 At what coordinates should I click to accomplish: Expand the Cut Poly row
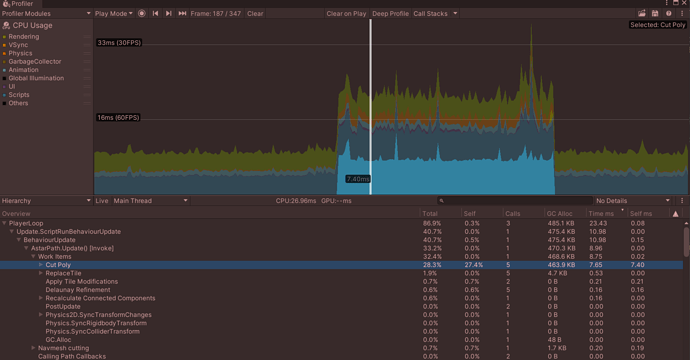click(x=41, y=265)
